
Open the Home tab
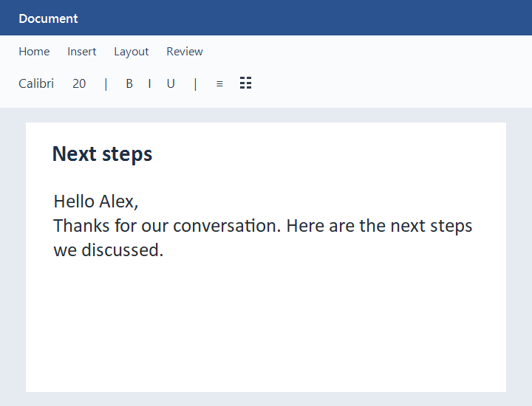coord(34,52)
